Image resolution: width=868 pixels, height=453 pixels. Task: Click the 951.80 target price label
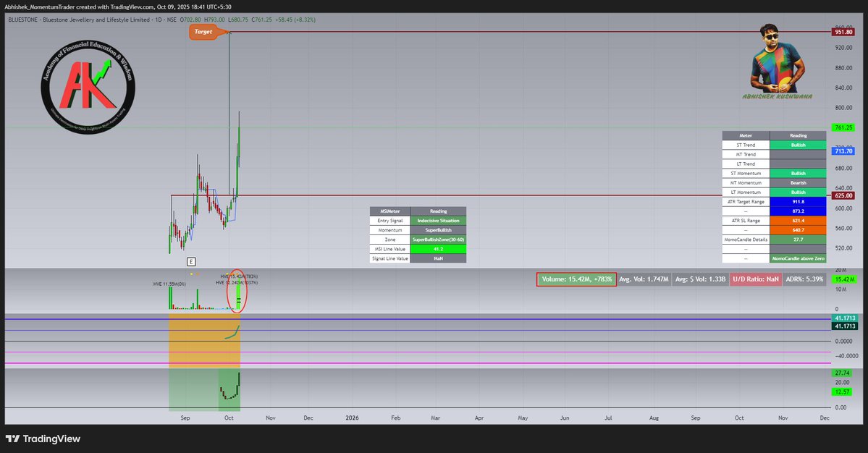click(843, 32)
